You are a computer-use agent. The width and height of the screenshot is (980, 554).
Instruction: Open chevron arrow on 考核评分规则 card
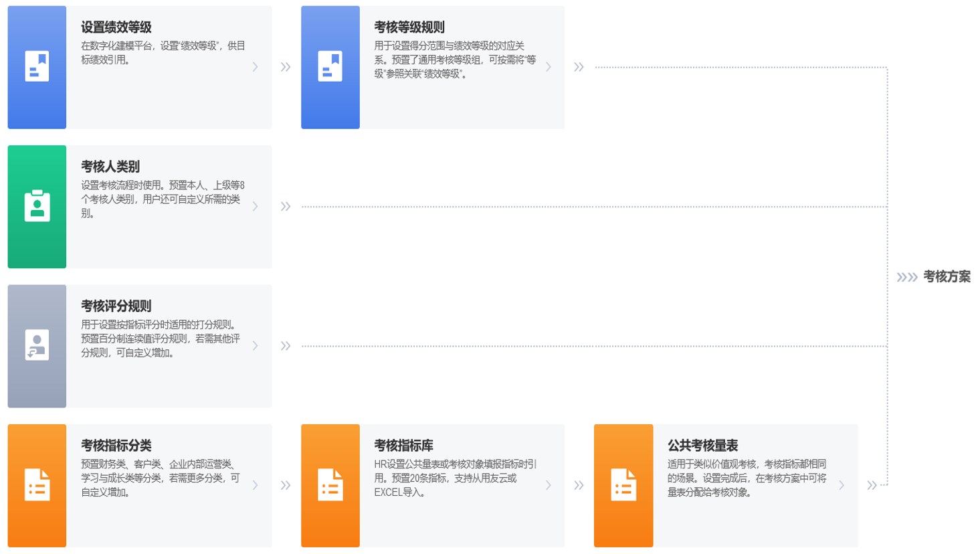coord(255,346)
